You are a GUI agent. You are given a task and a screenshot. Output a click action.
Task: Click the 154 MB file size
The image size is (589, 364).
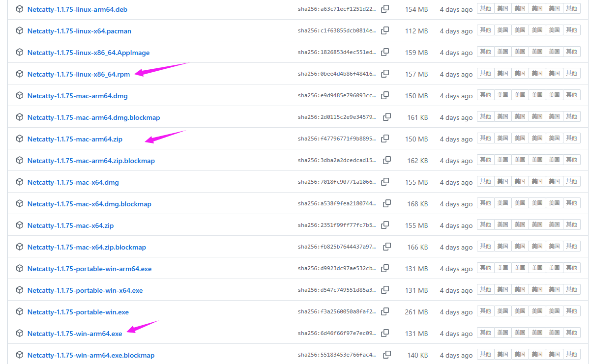(x=416, y=10)
